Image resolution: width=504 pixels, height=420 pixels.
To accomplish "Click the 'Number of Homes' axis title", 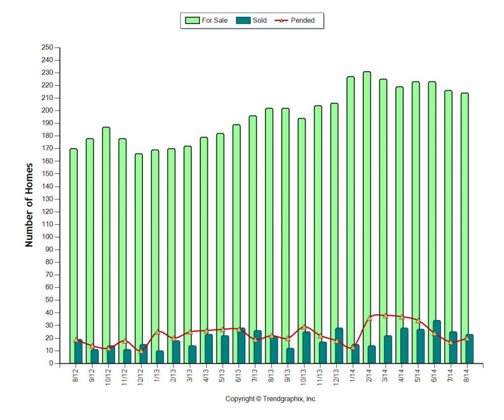I will point(29,205).
